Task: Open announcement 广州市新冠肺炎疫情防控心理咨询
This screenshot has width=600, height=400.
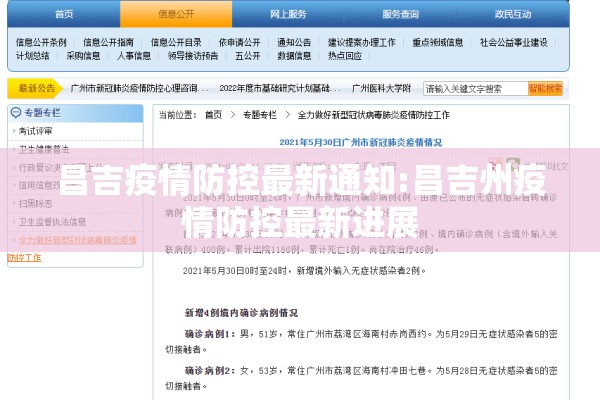Action: click(x=140, y=88)
